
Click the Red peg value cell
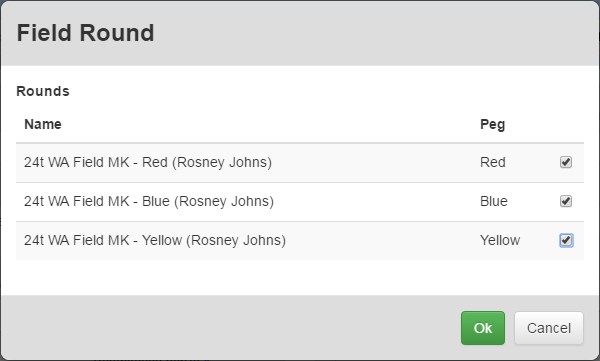(493, 162)
